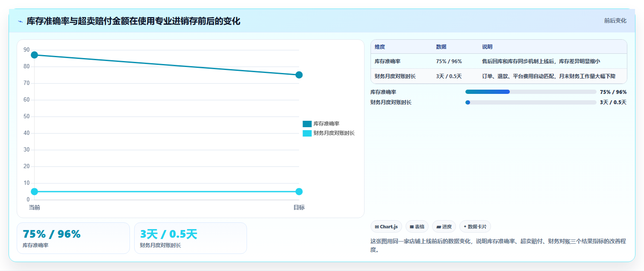Select the Chart.js tag
Viewport: 644px width, 271px height.
point(386,227)
